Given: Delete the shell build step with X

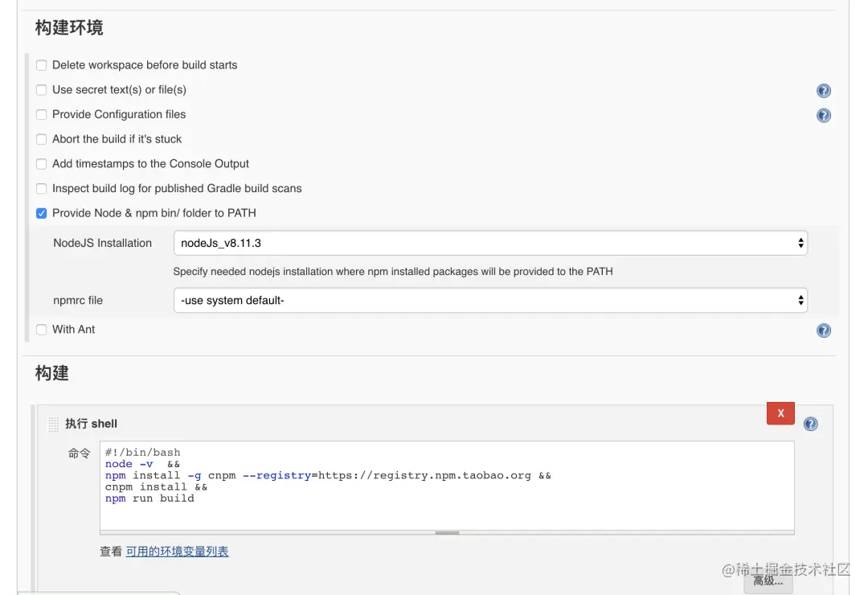Looking at the screenshot, I should [x=780, y=413].
